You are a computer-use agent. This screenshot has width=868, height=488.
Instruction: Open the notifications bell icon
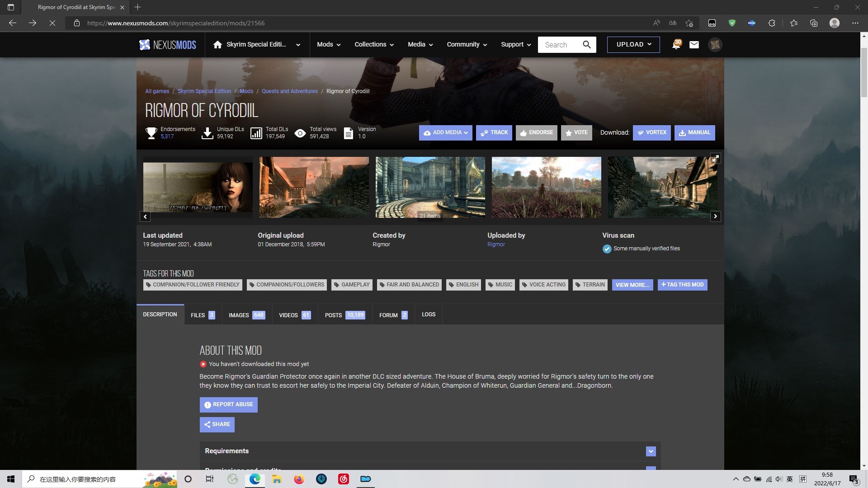(x=676, y=44)
